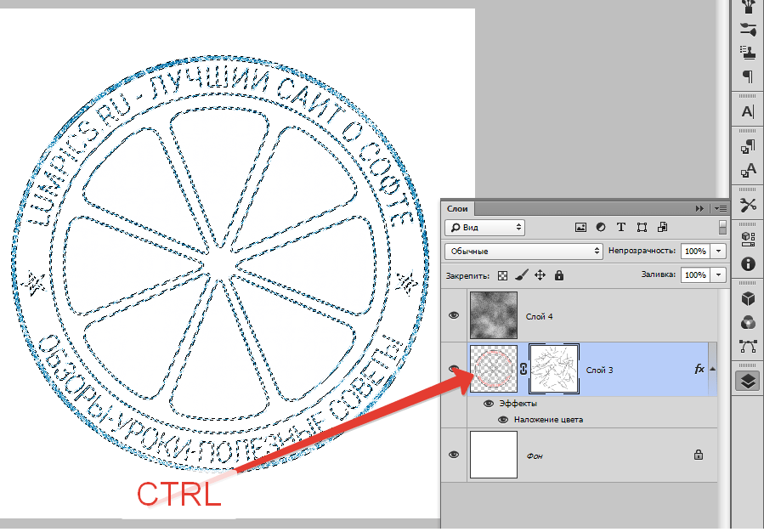Viewport: 764px width, 532px height.
Task: Open the 3D panel cube icon
Action: (748, 298)
